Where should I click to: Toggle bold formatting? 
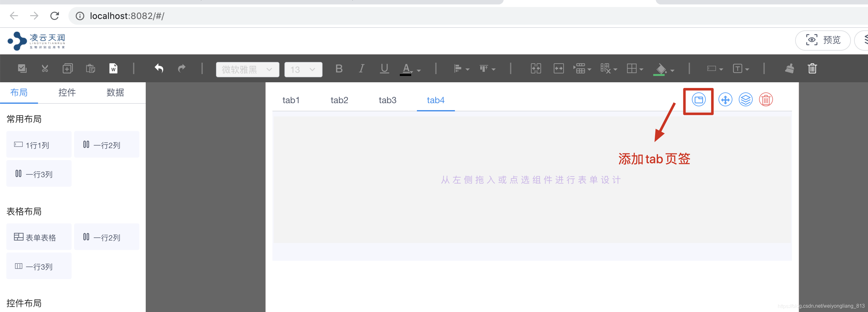[x=339, y=69]
